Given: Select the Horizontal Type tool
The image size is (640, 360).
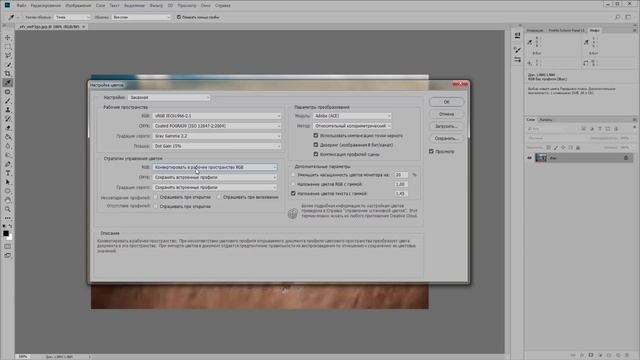Looking at the screenshot, I should coord(8,173).
